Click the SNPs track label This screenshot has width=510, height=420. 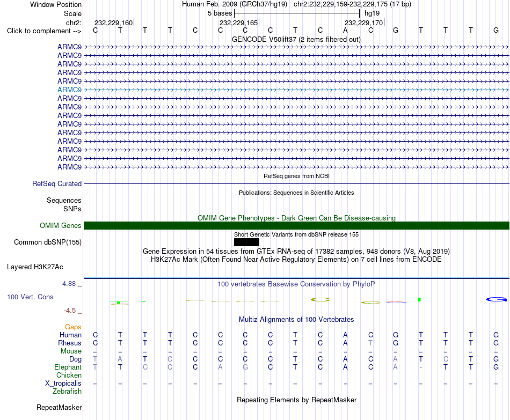click(72, 209)
